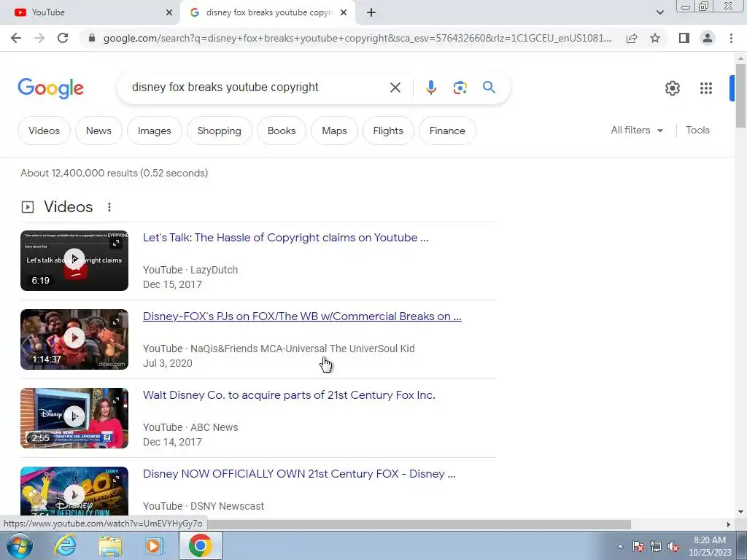
Task: Filter results by Maps
Action: click(x=334, y=131)
